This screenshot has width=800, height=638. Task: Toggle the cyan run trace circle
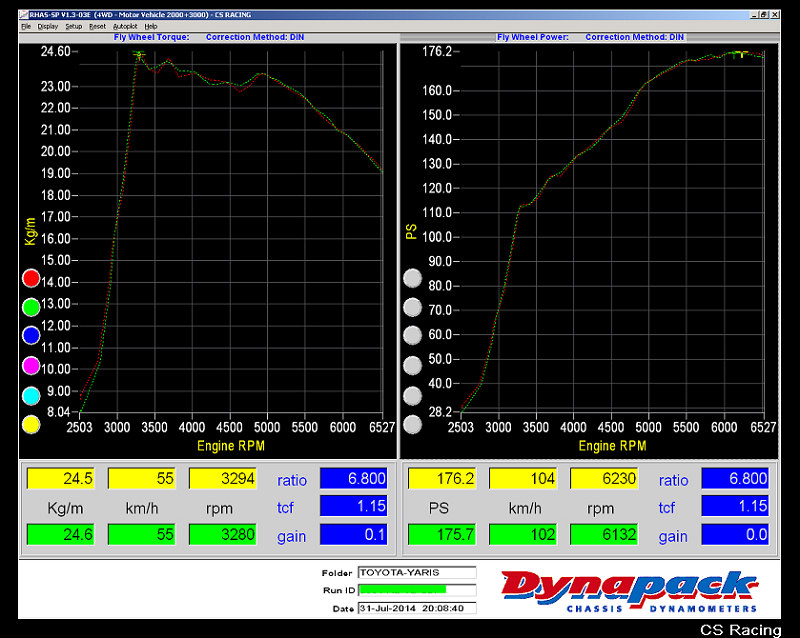31,396
